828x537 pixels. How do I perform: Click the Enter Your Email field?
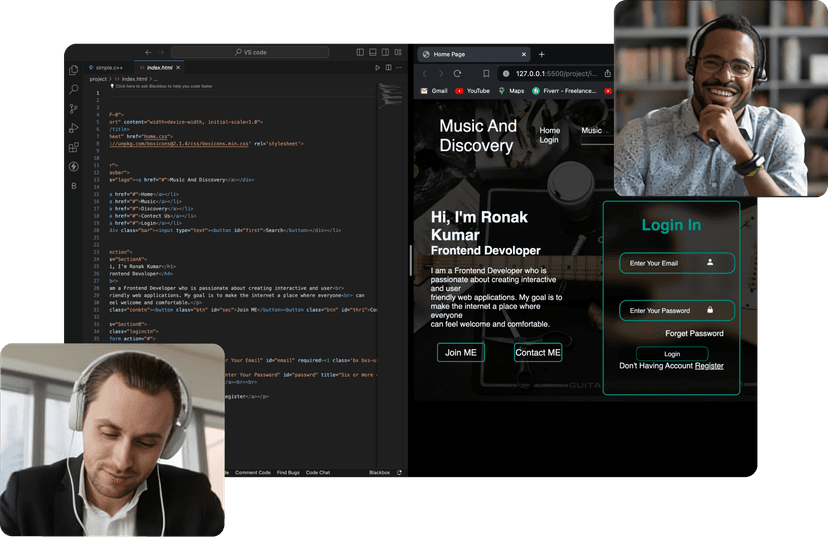pyautogui.click(x=676, y=263)
